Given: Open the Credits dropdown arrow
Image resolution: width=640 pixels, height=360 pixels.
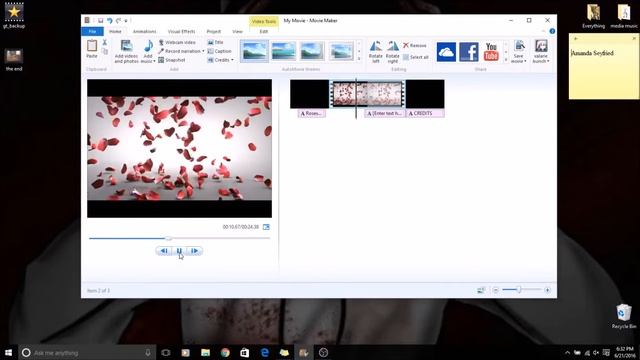Looking at the screenshot, I should pos(232,60).
